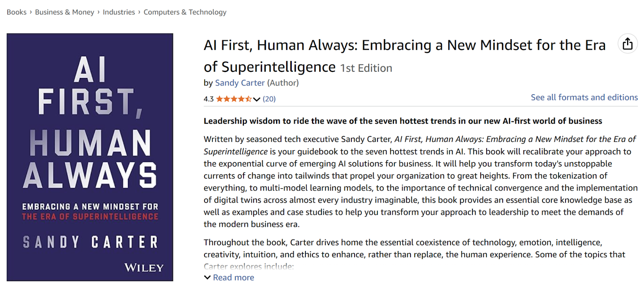Image resolution: width=644 pixels, height=290 pixels.
Task: Open the Sandy Carter author link
Action: coord(240,83)
